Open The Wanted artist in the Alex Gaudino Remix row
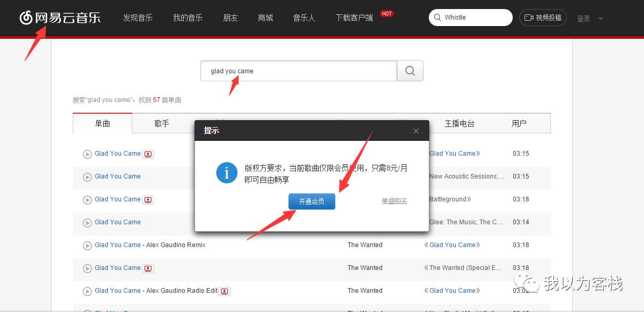Image resolution: width=644 pixels, height=312 pixels. click(365, 245)
